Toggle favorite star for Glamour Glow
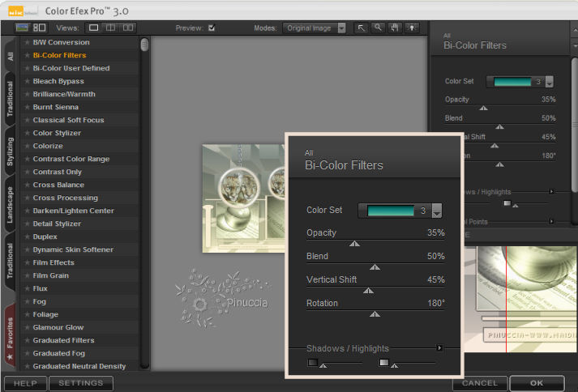Viewport: 578px width, 392px height. 28,327
